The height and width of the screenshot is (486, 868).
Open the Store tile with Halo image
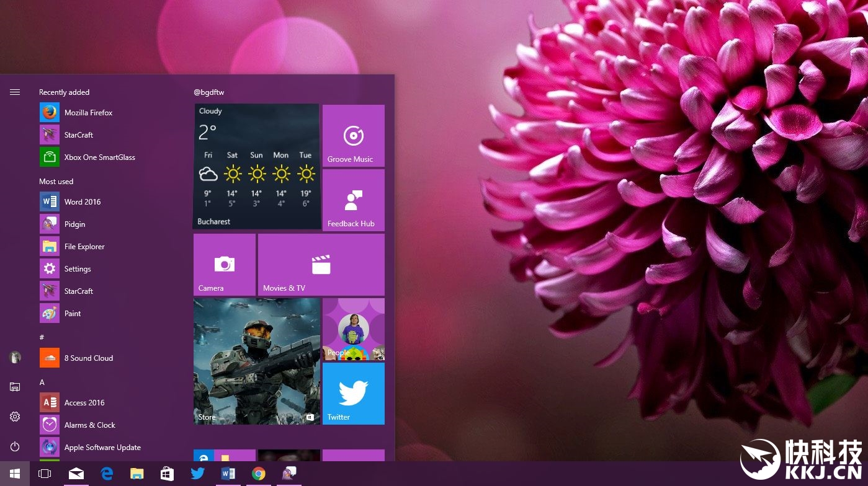tap(256, 361)
